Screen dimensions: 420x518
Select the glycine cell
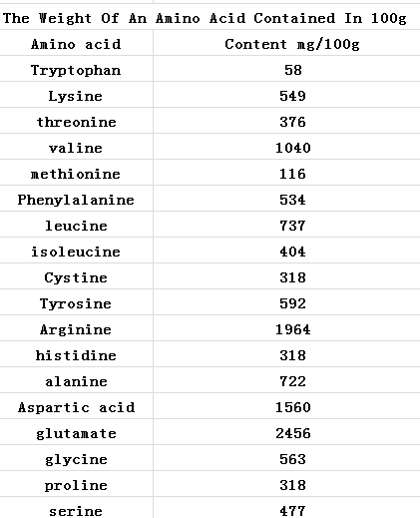pos(76,458)
